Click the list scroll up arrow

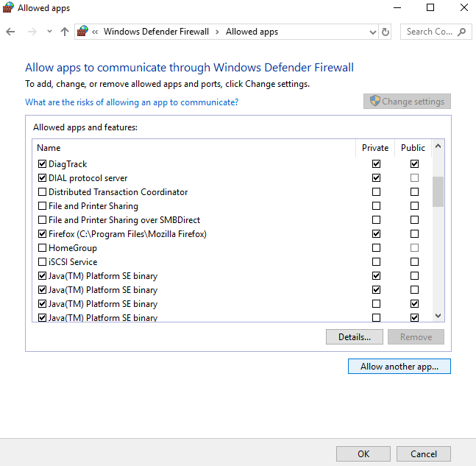tap(438, 146)
